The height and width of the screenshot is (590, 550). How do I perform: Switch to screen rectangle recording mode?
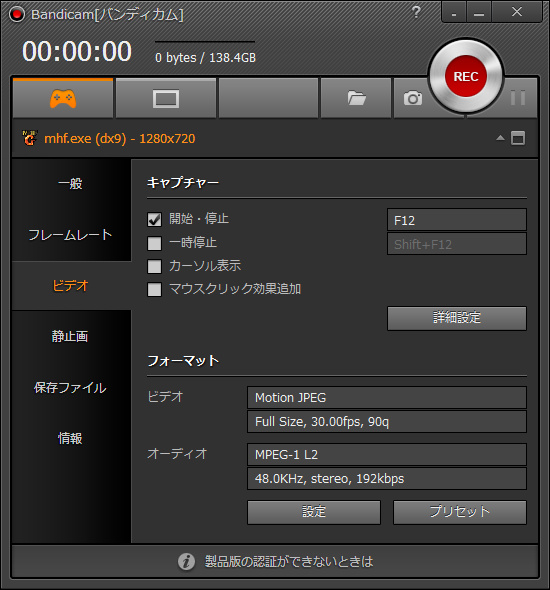tap(166, 99)
